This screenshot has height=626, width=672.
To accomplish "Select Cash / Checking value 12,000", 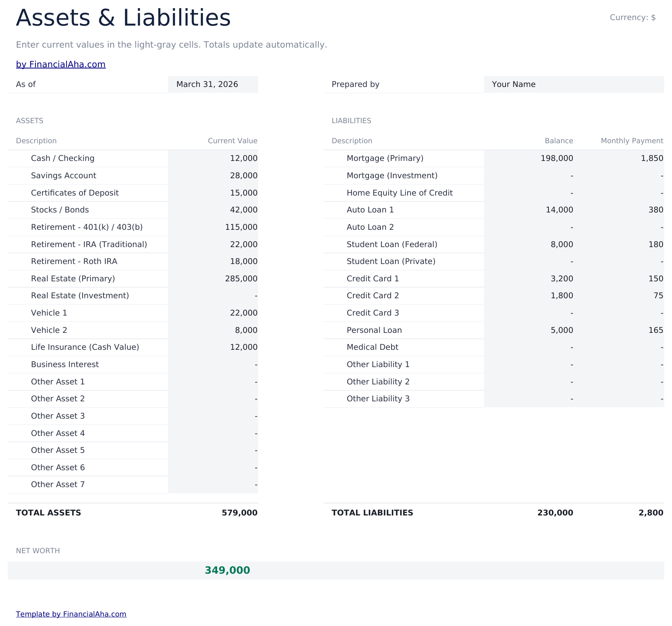I will point(213,158).
